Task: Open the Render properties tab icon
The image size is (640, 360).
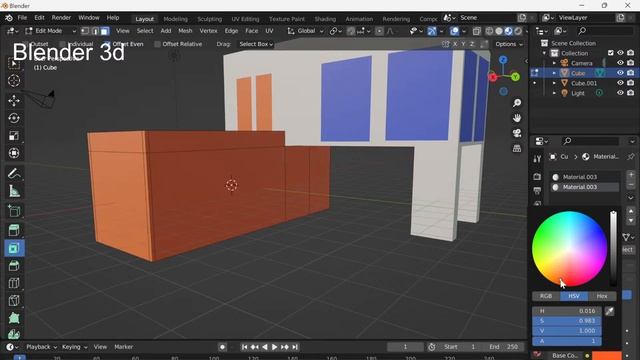Action: pos(537,177)
